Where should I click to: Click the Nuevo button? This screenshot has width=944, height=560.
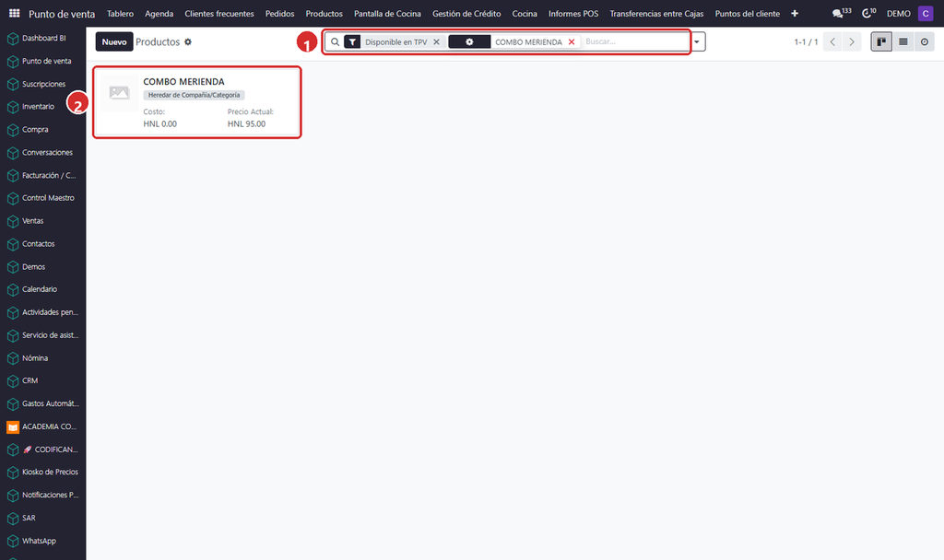pyautogui.click(x=114, y=42)
